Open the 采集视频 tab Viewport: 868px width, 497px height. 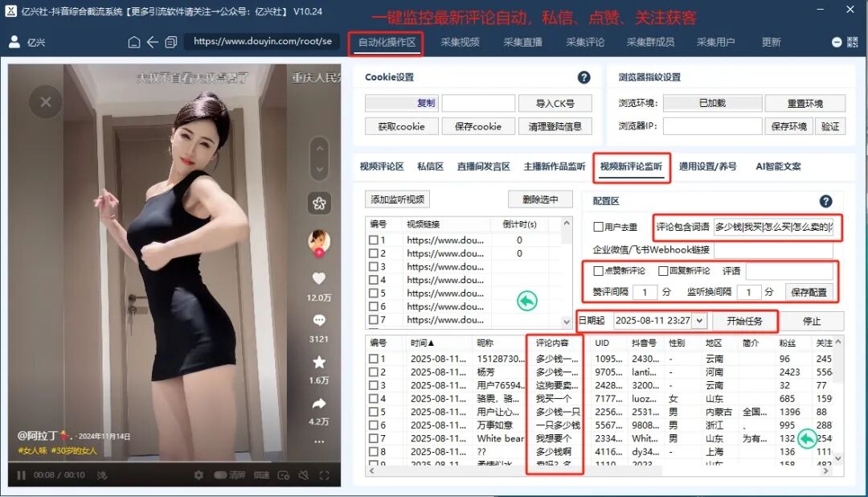tap(460, 42)
